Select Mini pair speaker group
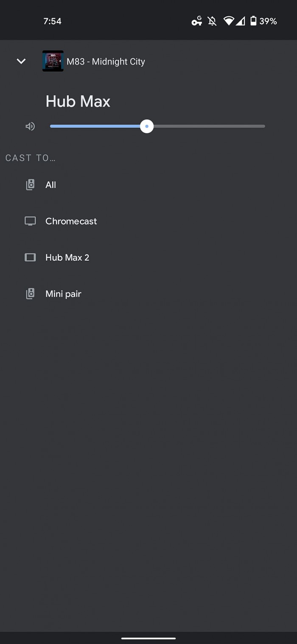297x644 pixels. (x=63, y=294)
